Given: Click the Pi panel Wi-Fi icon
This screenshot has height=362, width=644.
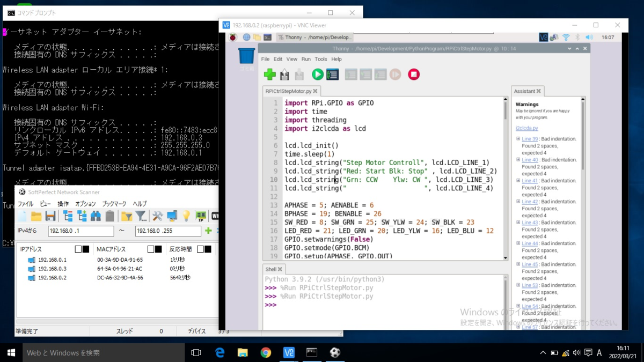Looking at the screenshot, I should (x=566, y=38).
